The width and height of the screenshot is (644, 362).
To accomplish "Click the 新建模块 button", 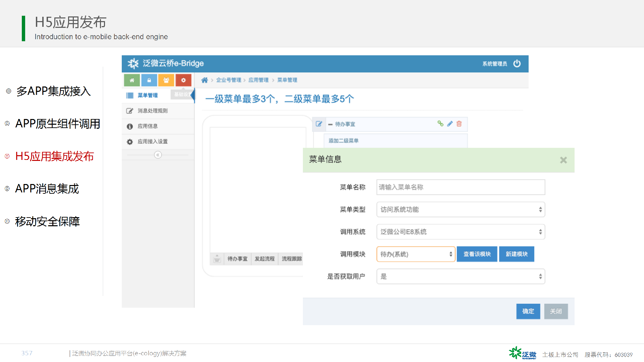I will [x=517, y=254].
